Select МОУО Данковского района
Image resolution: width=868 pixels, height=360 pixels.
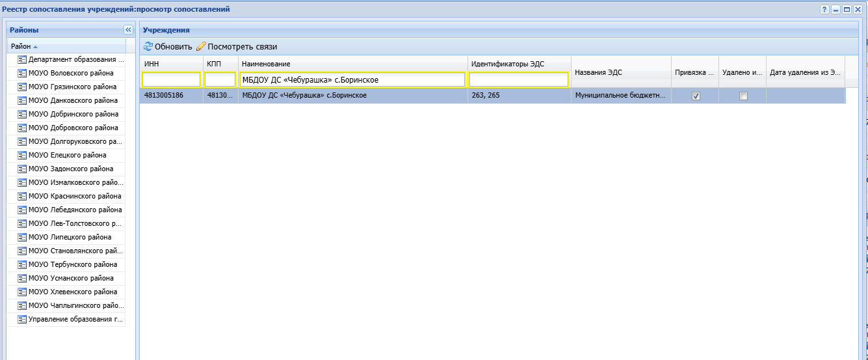pyautogui.click(x=68, y=100)
